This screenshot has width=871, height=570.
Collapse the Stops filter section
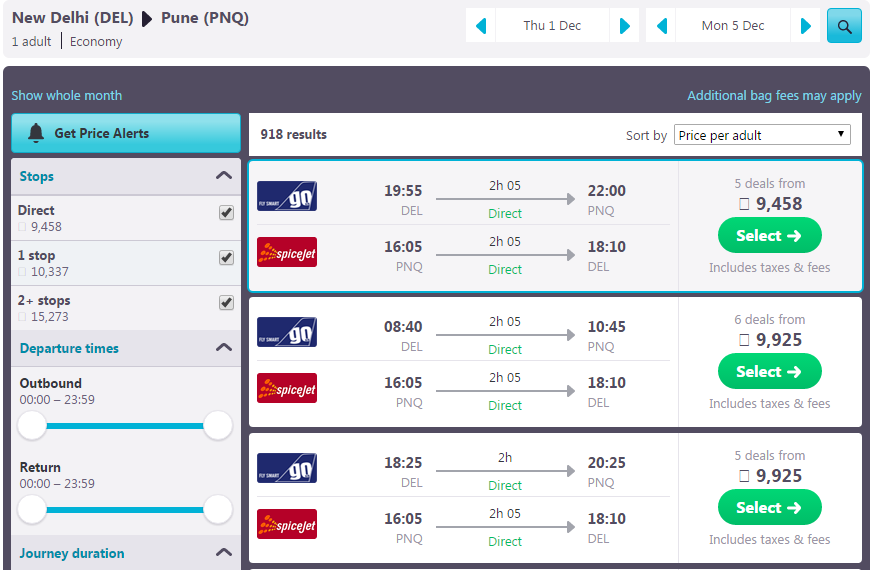point(224,176)
